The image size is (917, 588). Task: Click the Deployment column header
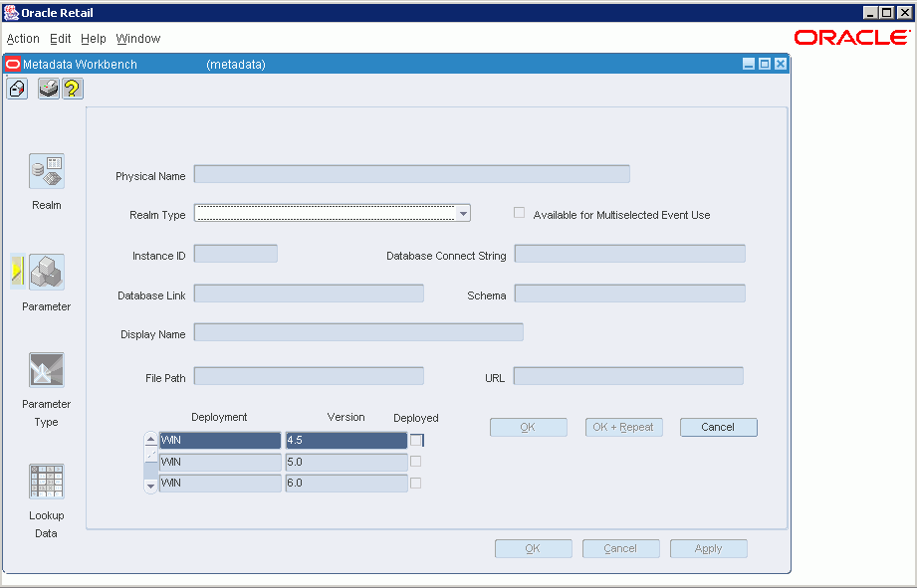[x=219, y=417]
